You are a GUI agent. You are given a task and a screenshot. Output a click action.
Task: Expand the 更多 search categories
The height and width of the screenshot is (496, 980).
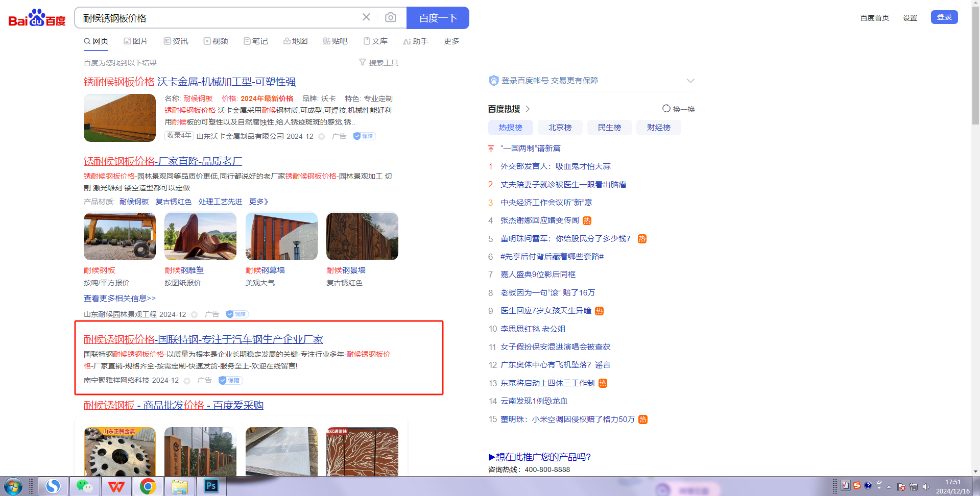451,41
